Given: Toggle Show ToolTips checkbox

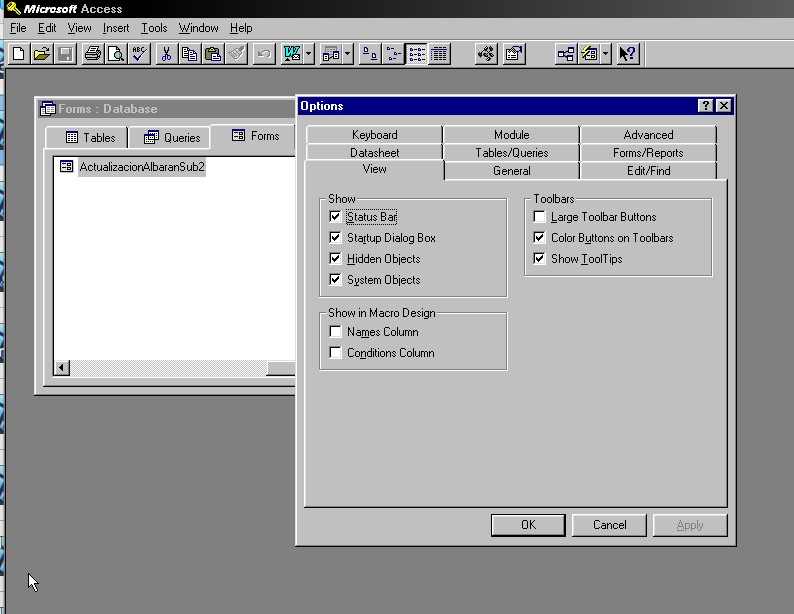Looking at the screenshot, I should click(539, 259).
